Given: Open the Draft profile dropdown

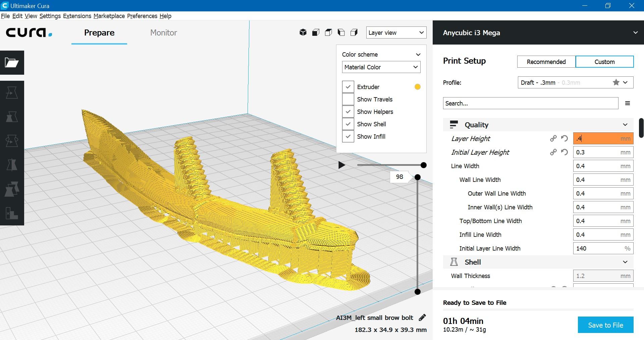Looking at the screenshot, I should pyautogui.click(x=576, y=82).
